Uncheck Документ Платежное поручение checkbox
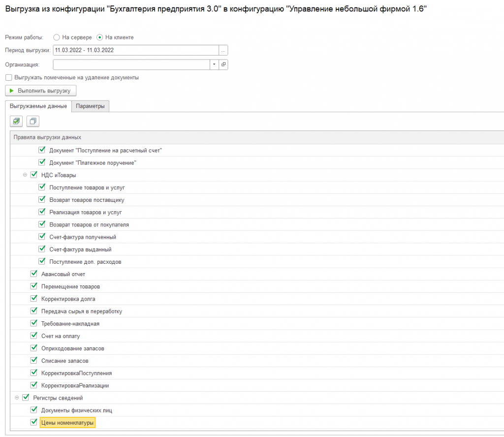The image size is (504, 437). point(42,162)
